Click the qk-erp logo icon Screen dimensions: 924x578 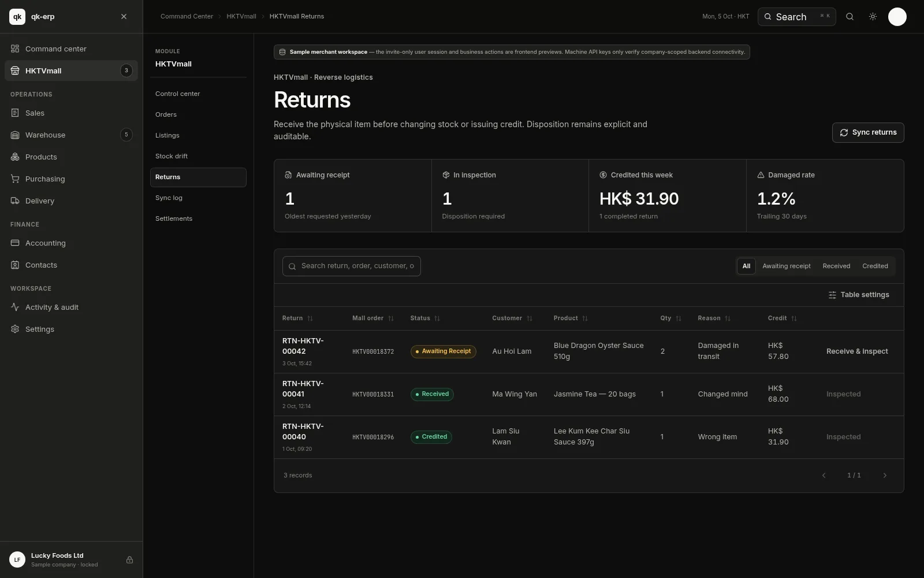click(17, 17)
